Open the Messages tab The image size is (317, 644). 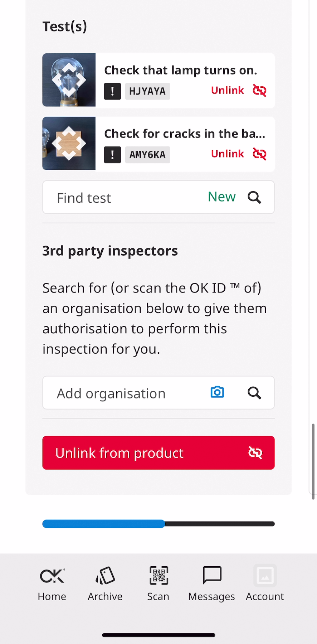click(x=211, y=583)
